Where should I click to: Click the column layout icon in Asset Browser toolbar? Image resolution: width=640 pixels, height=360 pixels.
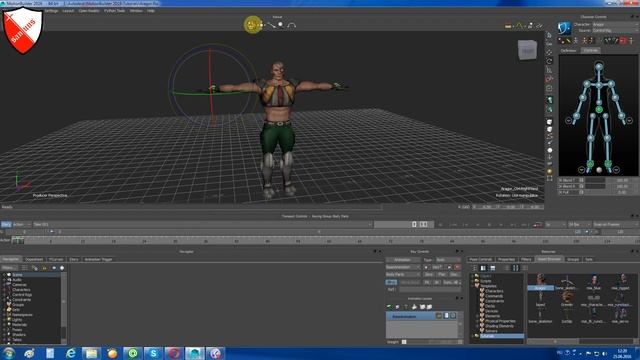516,268
